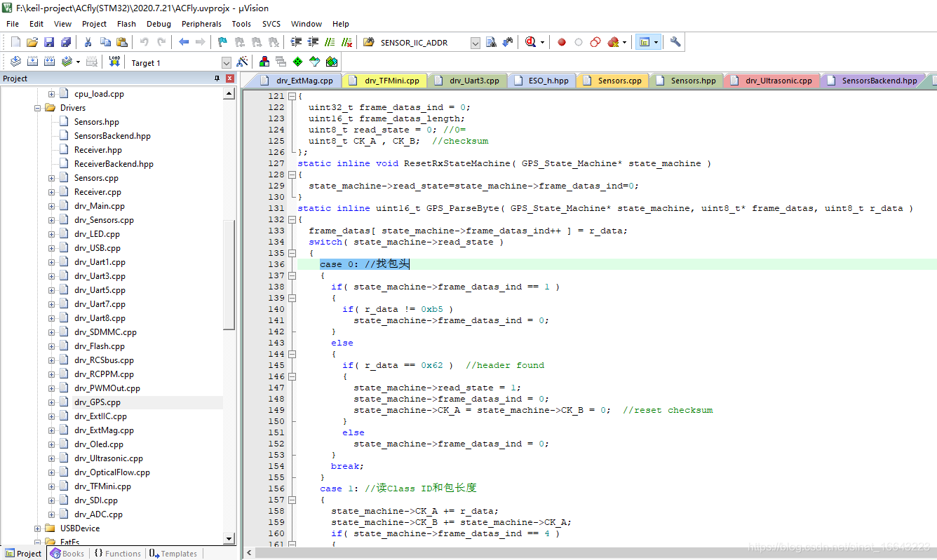
Task: Open the batch build dropdown arrow
Action: 78,62
